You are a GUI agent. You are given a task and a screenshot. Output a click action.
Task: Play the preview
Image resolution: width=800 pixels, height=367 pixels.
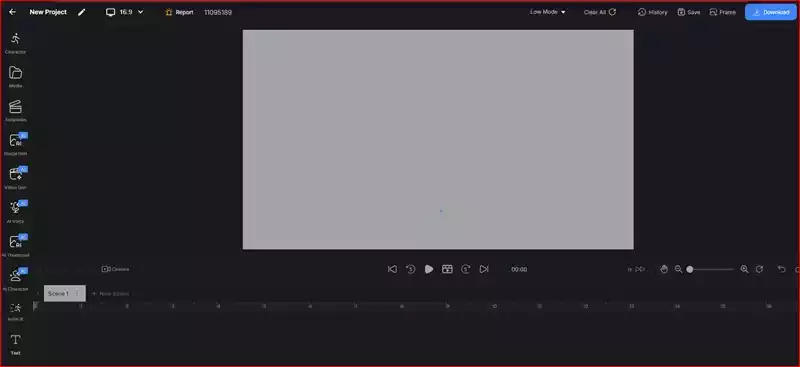(429, 269)
